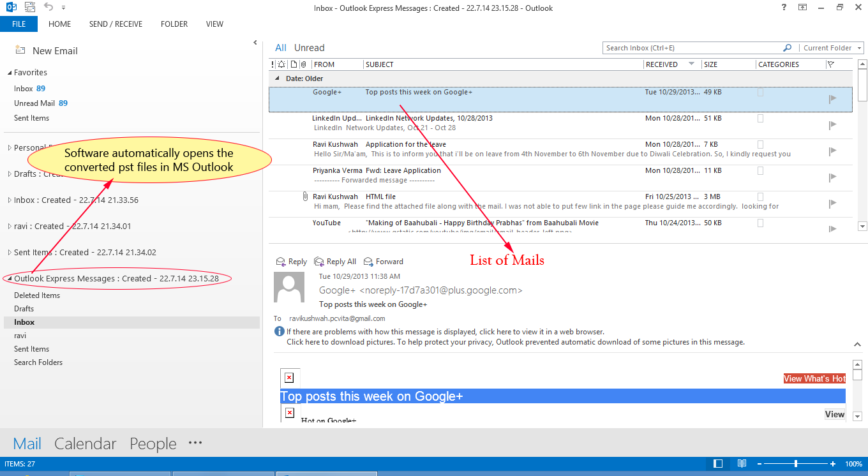Select Deleted Items folder in the tree

tap(37, 295)
